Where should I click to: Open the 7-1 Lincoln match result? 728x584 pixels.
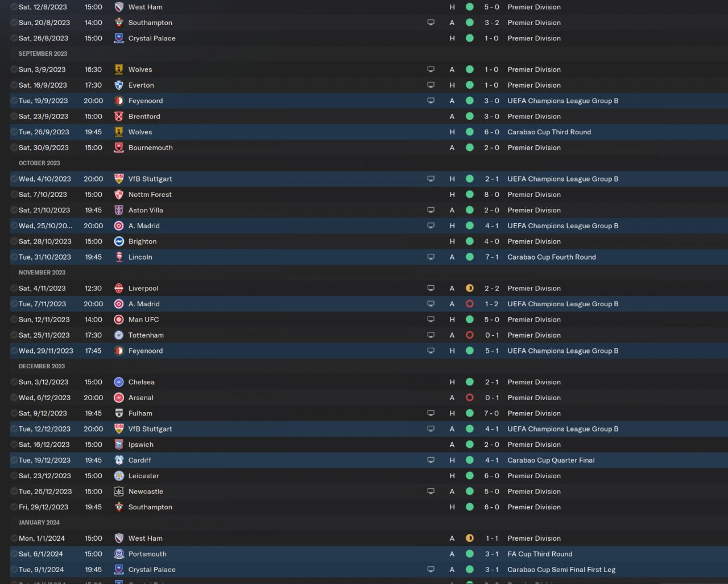(x=491, y=257)
